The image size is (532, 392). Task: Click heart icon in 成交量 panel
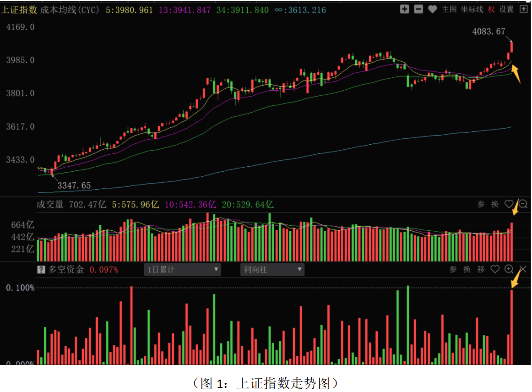509,204
